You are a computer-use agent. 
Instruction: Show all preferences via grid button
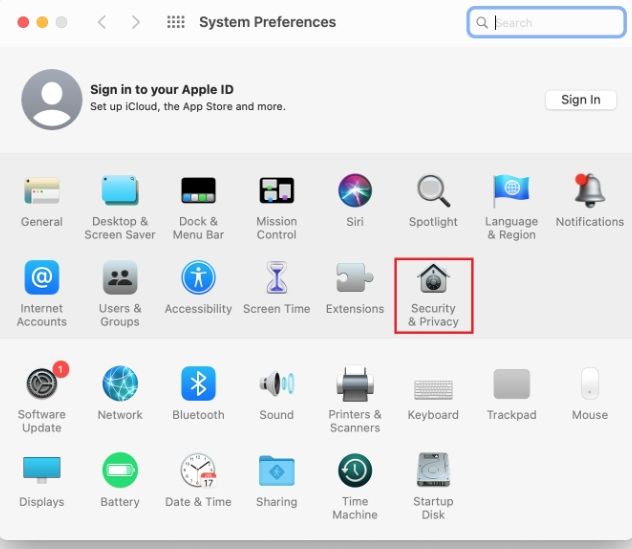point(176,22)
